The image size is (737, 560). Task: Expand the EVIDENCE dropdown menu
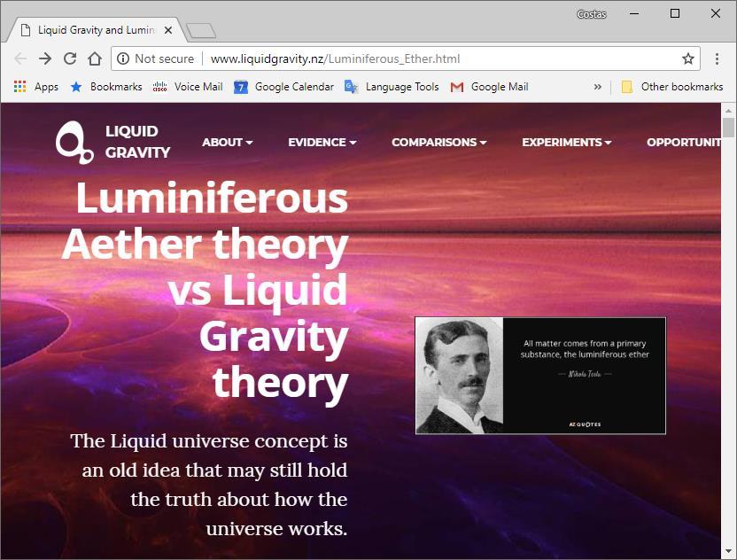tap(322, 142)
